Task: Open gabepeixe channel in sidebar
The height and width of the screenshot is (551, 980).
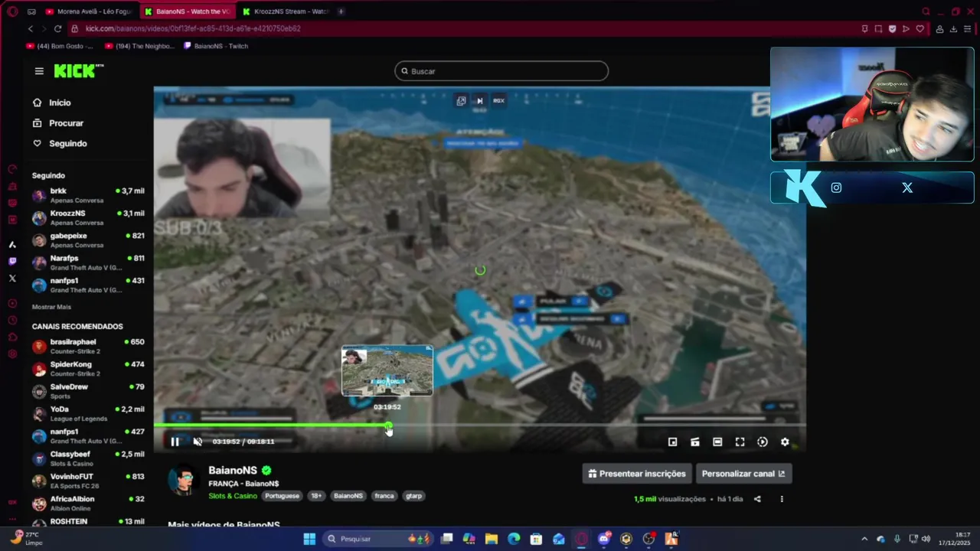Action: [x=88, y=240]
